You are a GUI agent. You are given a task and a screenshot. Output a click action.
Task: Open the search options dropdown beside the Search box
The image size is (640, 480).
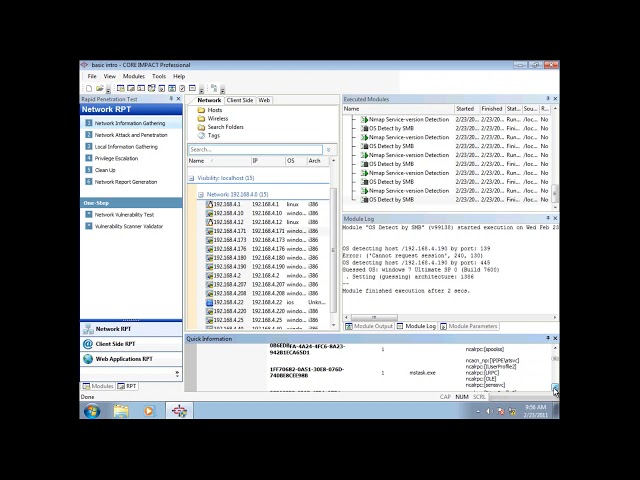point(329,150)
